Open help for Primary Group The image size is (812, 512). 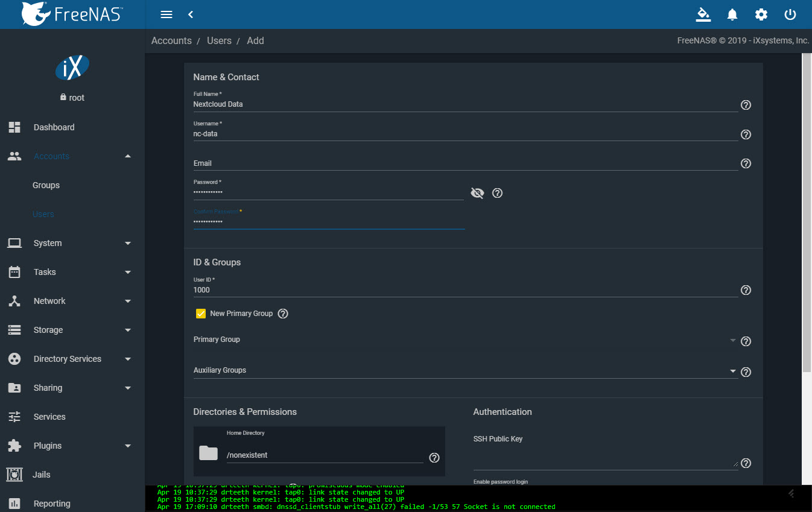tap(746, 341)
